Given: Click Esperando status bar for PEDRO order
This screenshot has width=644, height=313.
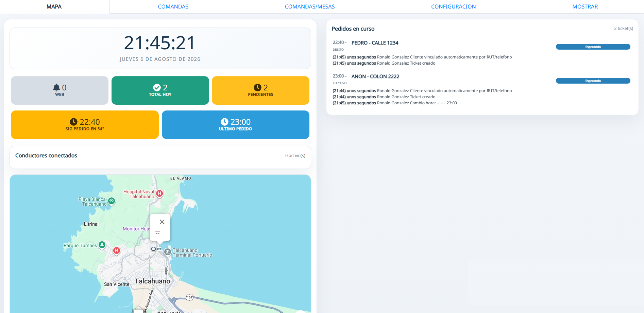Looking at the screenshot, I should pos(593,47).
